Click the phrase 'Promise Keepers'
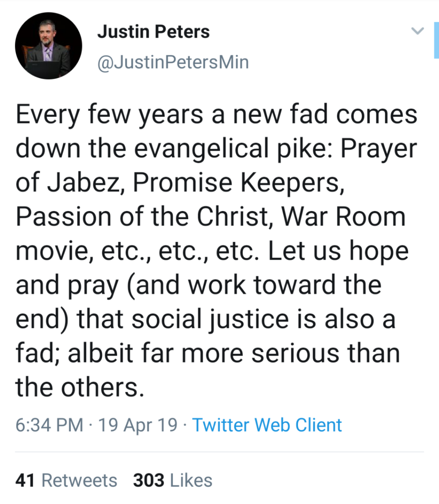The image size is (439, 504). point(238,183)
